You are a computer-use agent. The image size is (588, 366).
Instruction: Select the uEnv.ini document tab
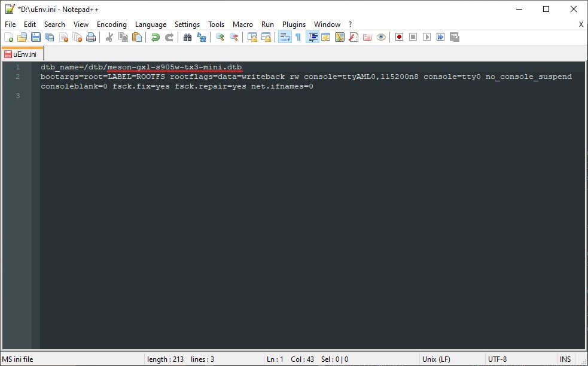pyautogui.click(x=23, y=54)
